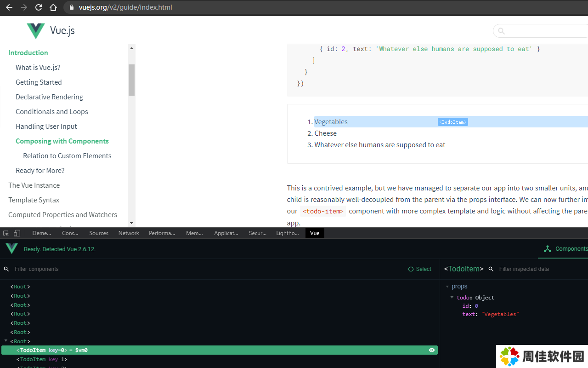Open the Handling User Input sidebar link

pyautogui.click(x=46, y=126)
